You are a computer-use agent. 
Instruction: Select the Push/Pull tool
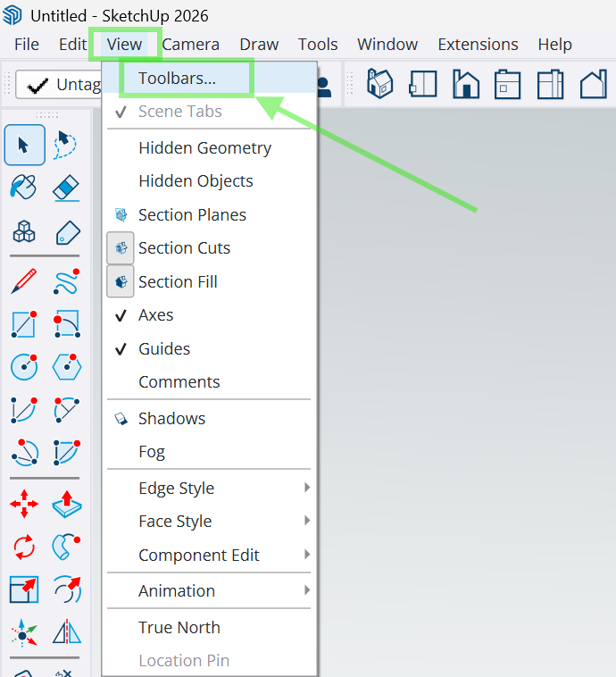click(67, 504)
